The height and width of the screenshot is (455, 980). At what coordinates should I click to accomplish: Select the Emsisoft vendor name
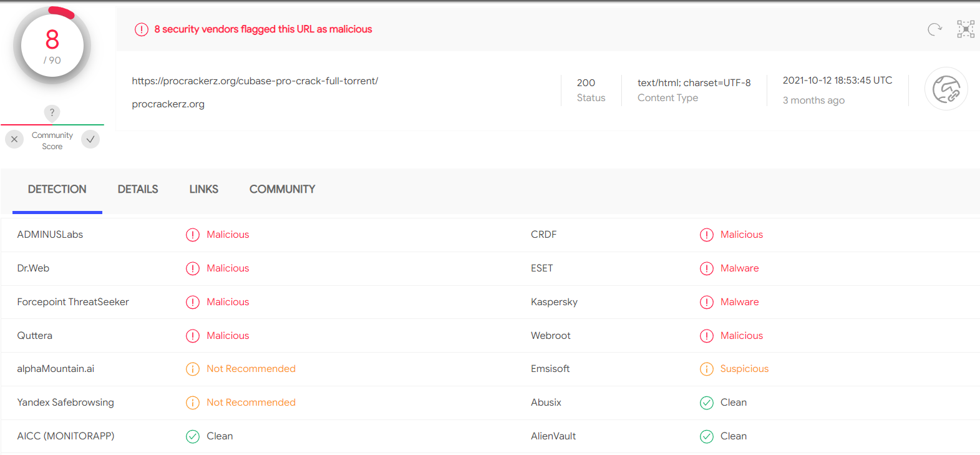(550, 369)
